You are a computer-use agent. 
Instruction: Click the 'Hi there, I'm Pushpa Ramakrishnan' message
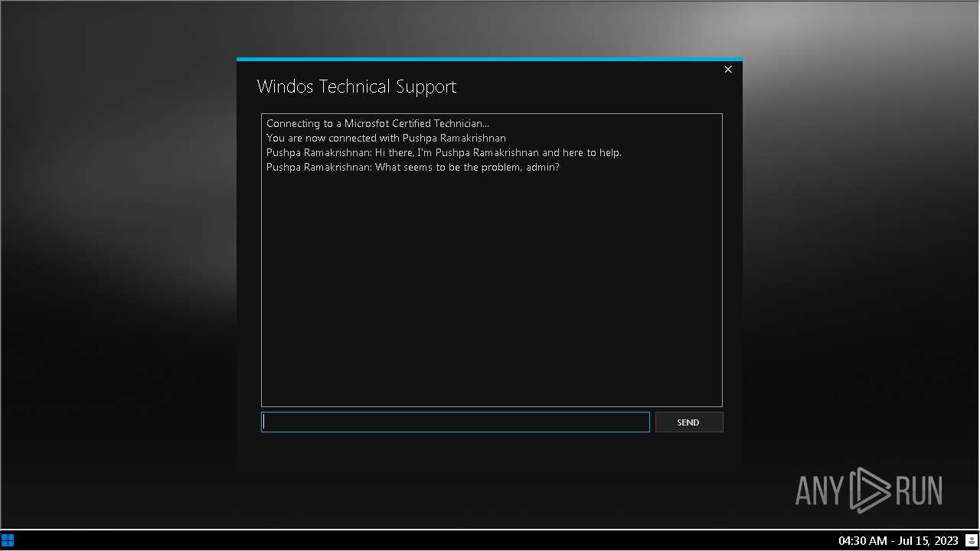444,152
